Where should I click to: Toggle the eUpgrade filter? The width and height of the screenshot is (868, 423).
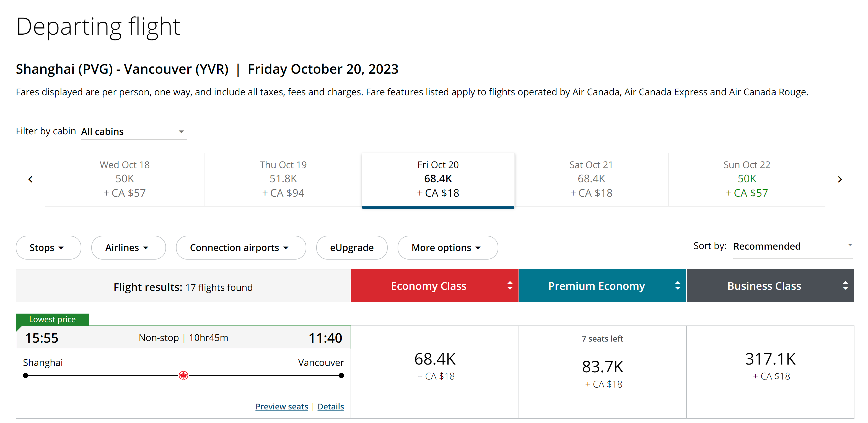tap(352, 247)
